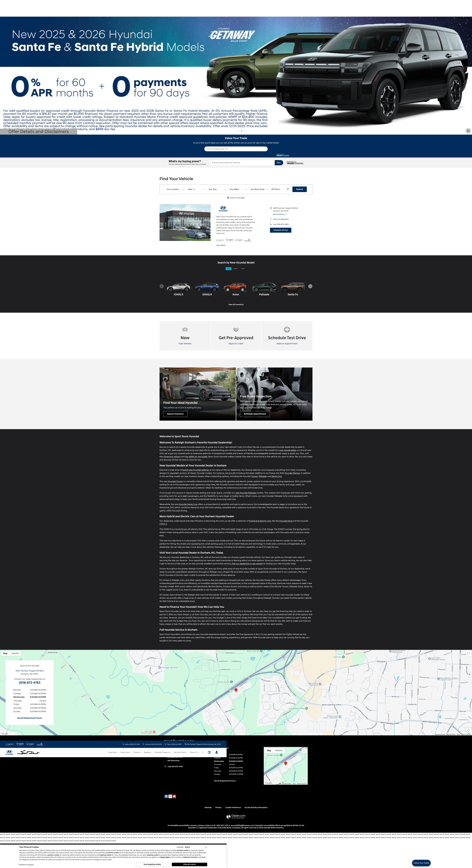472x868 pixels.
Task: Open the New 381 condition dropdown
Action: click(196, 189)
